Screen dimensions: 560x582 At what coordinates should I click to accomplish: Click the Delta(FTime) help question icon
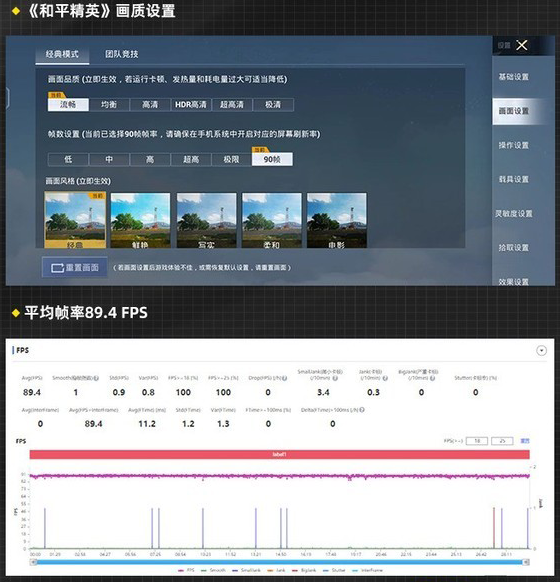click(x=362, y=410)
